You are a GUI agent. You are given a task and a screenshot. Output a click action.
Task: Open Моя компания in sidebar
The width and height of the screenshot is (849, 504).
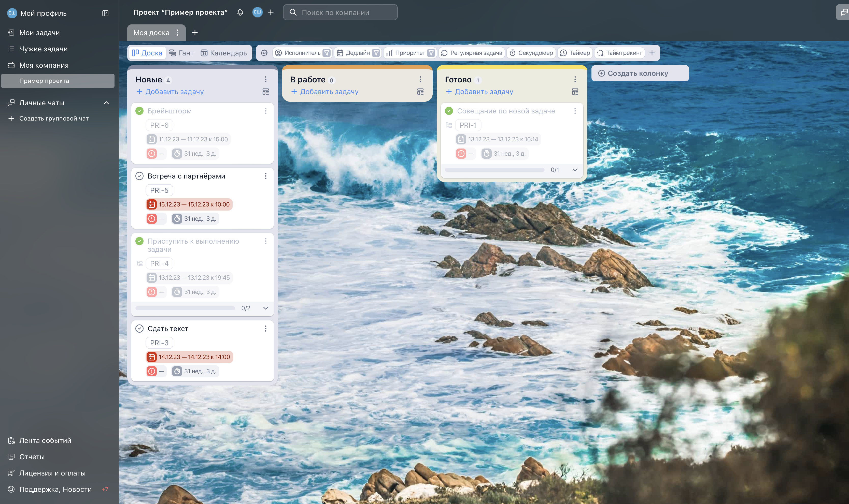44,65
